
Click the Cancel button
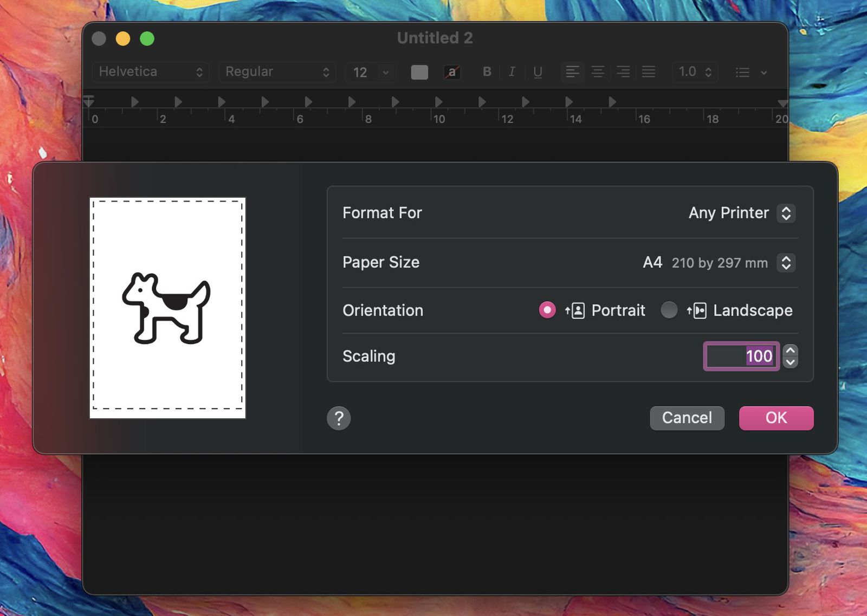[687, 418]
